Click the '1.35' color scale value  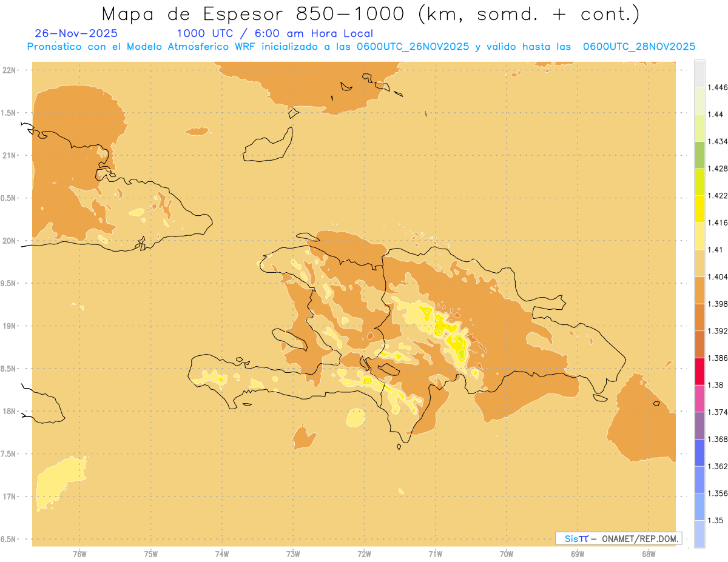(716, 520)
